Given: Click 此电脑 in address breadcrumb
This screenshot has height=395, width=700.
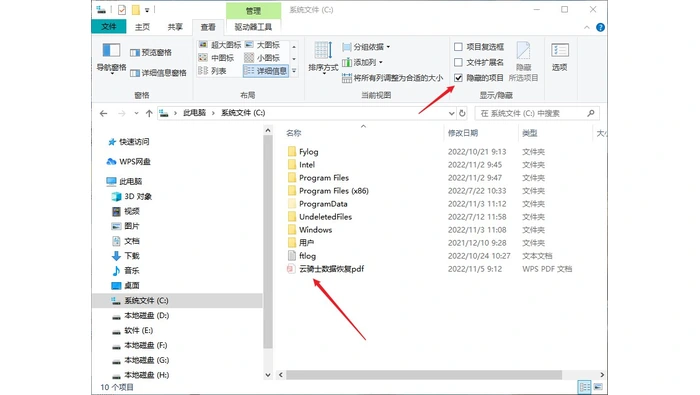Looking at the screenshot, I should 195,113.
